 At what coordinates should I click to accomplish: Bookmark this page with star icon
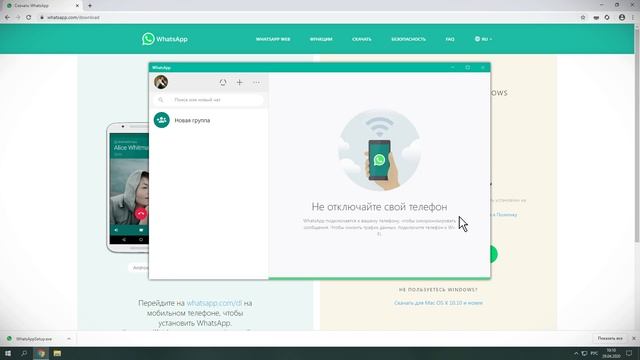[583, 17]
